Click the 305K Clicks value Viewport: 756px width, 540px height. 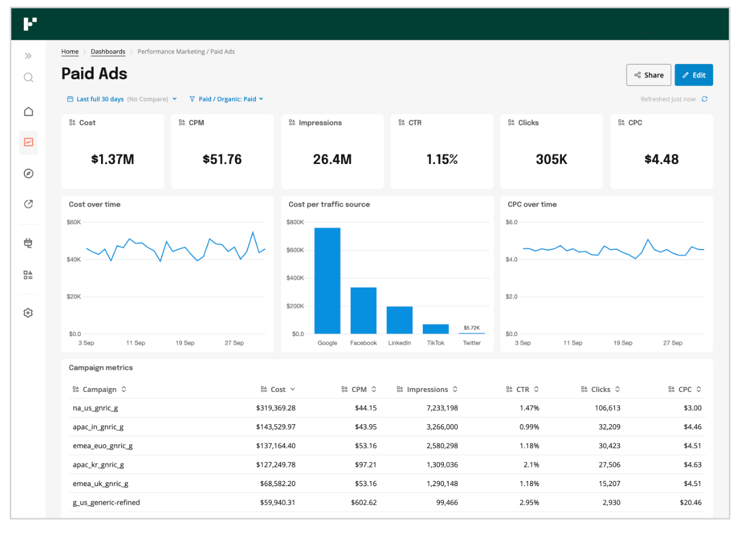[552, 159]
